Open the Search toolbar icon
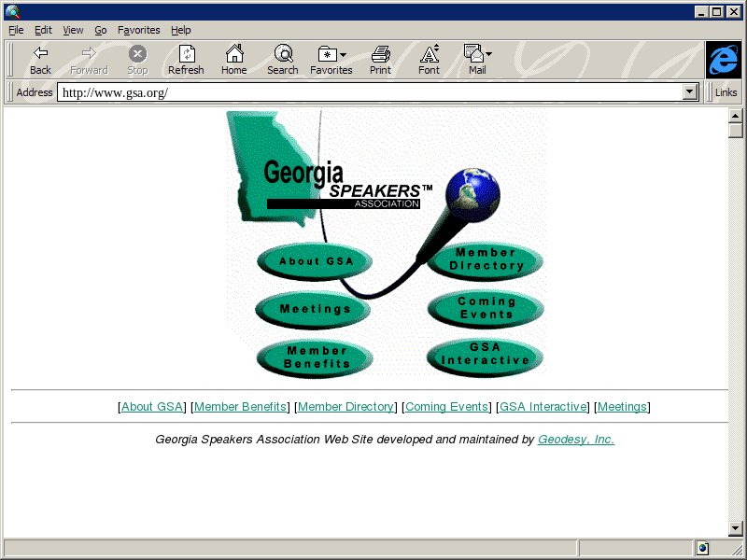 [282, 60]
